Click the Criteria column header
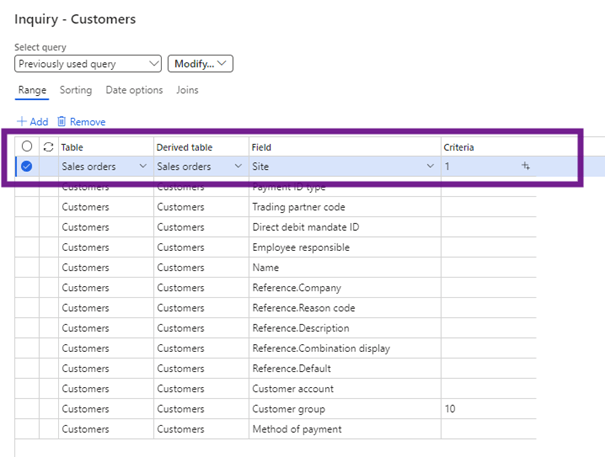This screenshot has height=457, width=605. tap(459, 147)
